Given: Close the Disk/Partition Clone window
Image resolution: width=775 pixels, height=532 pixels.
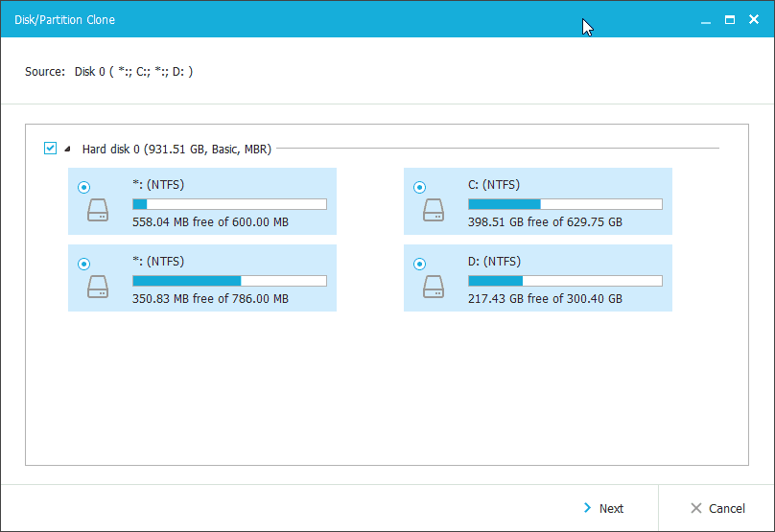Looking at the screenshot, I should [x=755, y=19].
